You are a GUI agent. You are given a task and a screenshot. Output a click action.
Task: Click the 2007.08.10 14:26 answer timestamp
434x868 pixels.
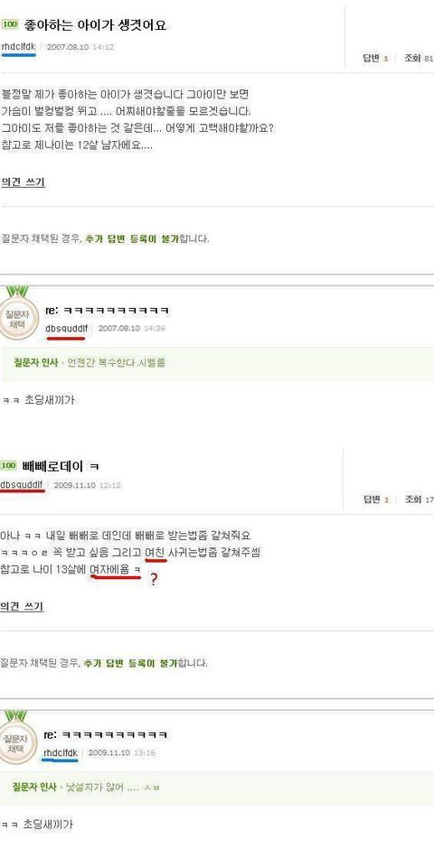pos(131,328)
